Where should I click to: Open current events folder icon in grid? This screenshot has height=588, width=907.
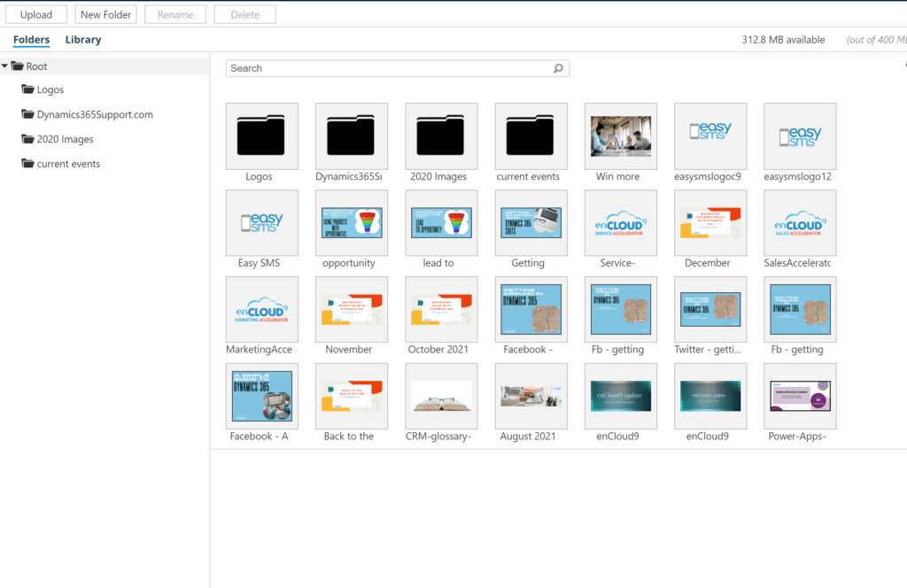click(531, 135)
